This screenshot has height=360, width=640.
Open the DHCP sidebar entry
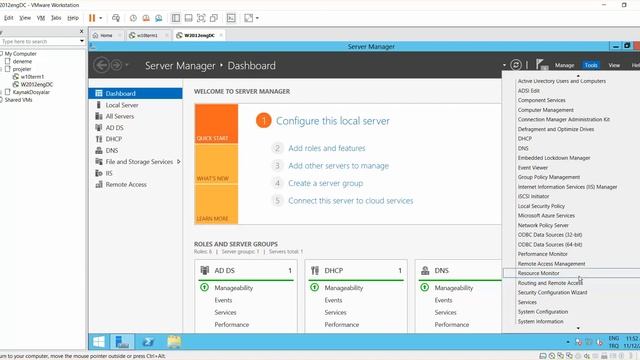(x=113, y=139)
